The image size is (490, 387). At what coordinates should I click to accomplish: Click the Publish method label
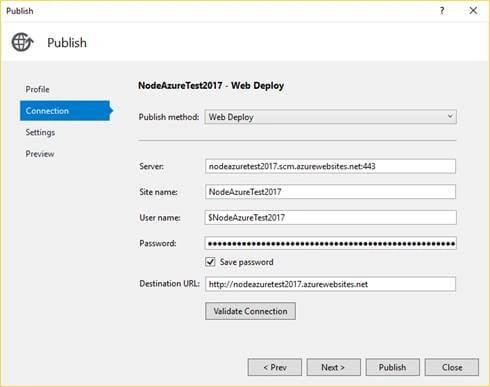tap(169, 117)
